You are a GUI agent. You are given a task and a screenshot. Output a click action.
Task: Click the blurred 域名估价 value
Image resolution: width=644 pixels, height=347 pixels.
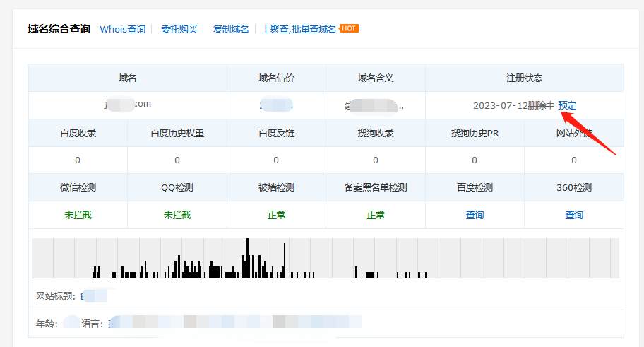tap(276, 105)
